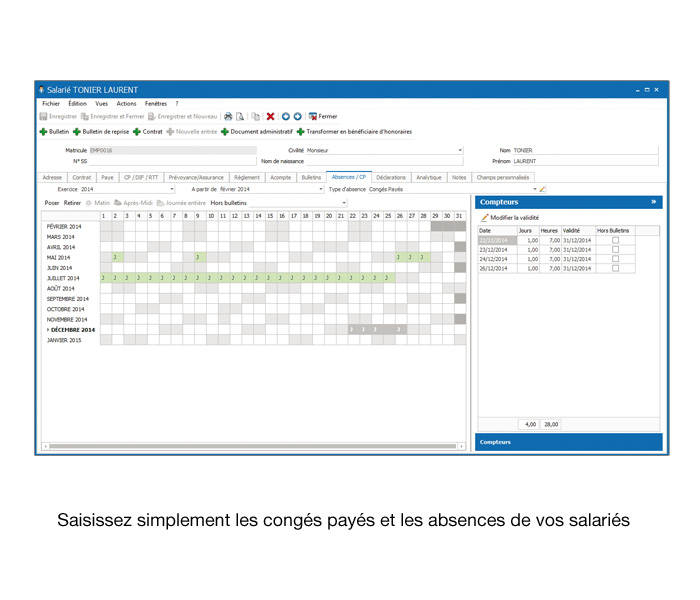Image resolution: width=700 pixels, height=600 pixels.
Task: Click pencil icon of Modifier la validité
Action: [485, 218]
